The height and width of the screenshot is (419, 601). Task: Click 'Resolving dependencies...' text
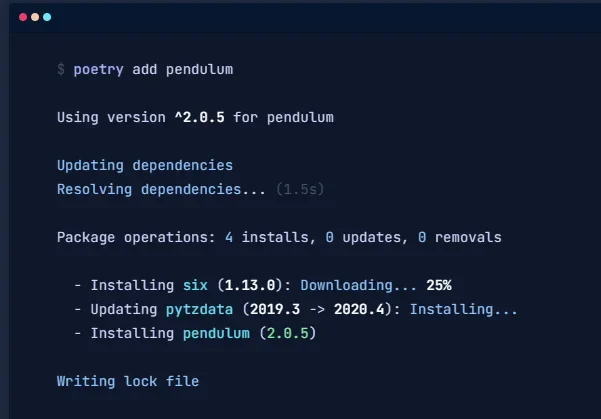click(x=161, y=189)
